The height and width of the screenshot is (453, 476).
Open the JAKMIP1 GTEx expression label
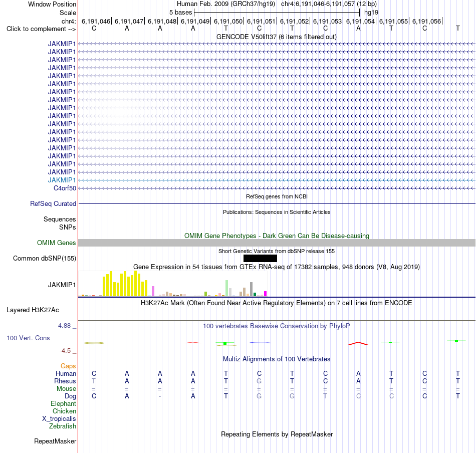click(x=62, y=285)
